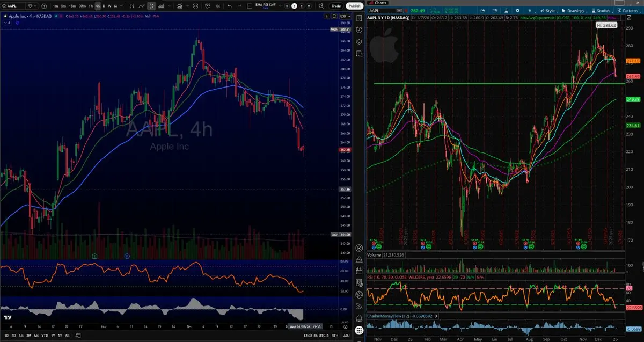
Task: Create an alert with alarm clock icon
Action: pyautogui.click(x=209, y=6)
